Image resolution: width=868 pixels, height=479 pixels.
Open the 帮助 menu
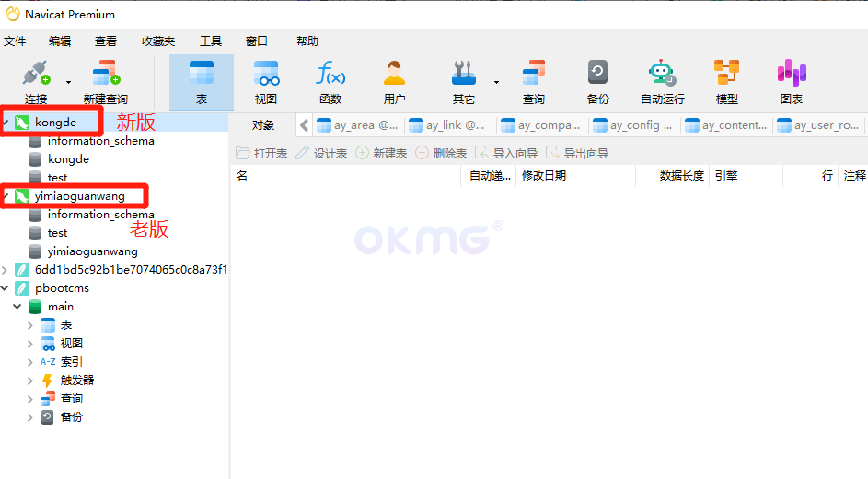[x=307, y=41]
